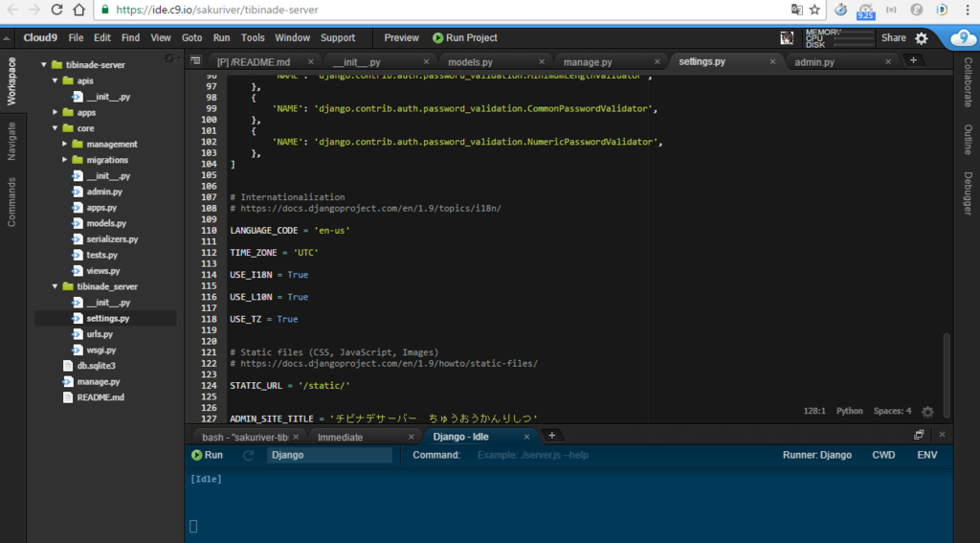Click the 128:1 cursor position indicator
Viewport: 980px width, 543px height.
pos(814,411)
